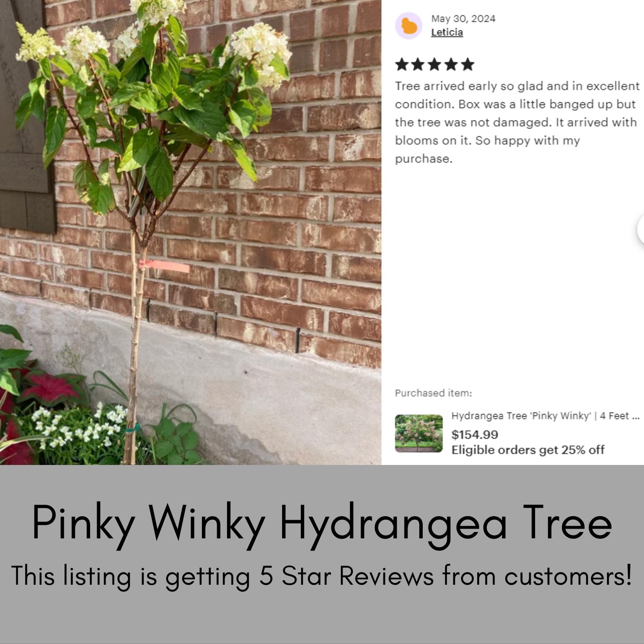644x644 pixels.
Task: Click Eligible orders get 25% off text
Action: [x=528, y=450]
